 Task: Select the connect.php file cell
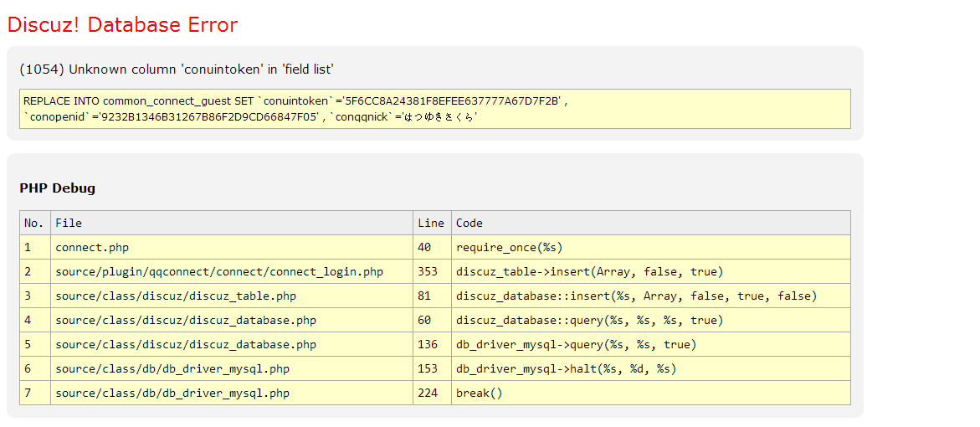92,247
